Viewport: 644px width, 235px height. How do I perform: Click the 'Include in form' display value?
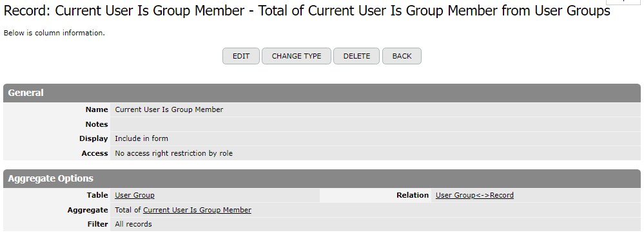pyautogui.click(x=141, y=138)
